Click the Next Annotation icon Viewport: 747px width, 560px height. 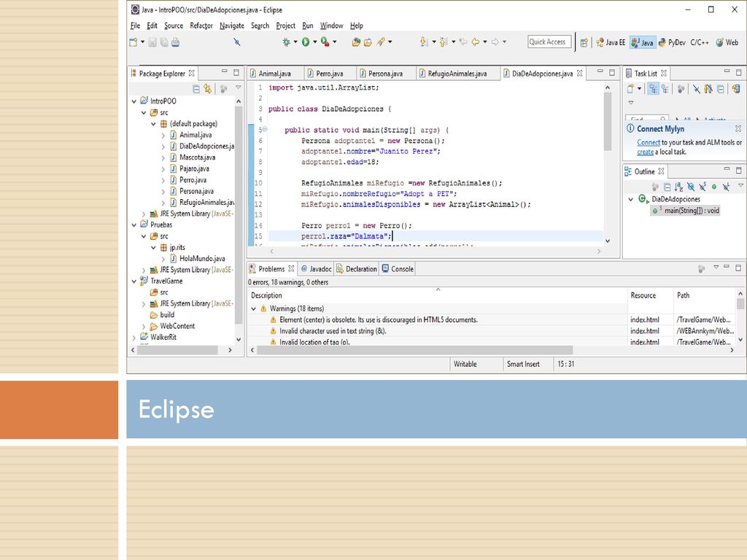(x=423, y=42)
